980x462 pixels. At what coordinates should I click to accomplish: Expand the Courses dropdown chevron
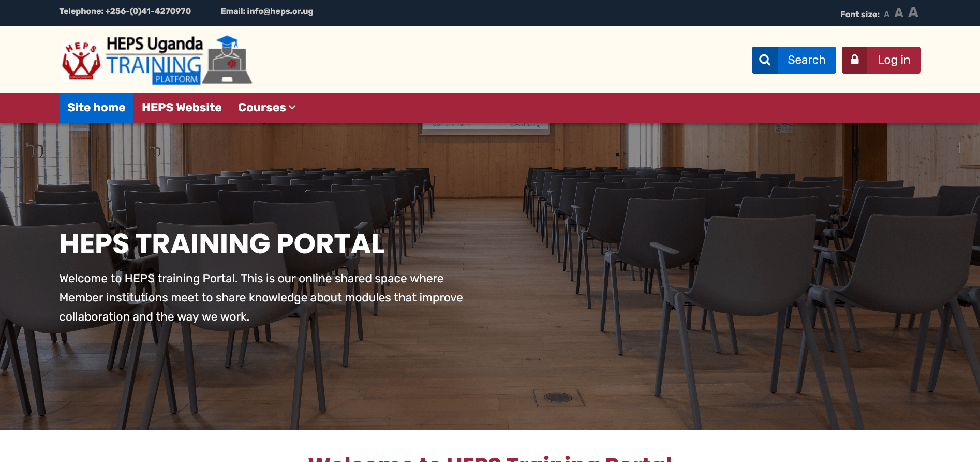point(292,108)
